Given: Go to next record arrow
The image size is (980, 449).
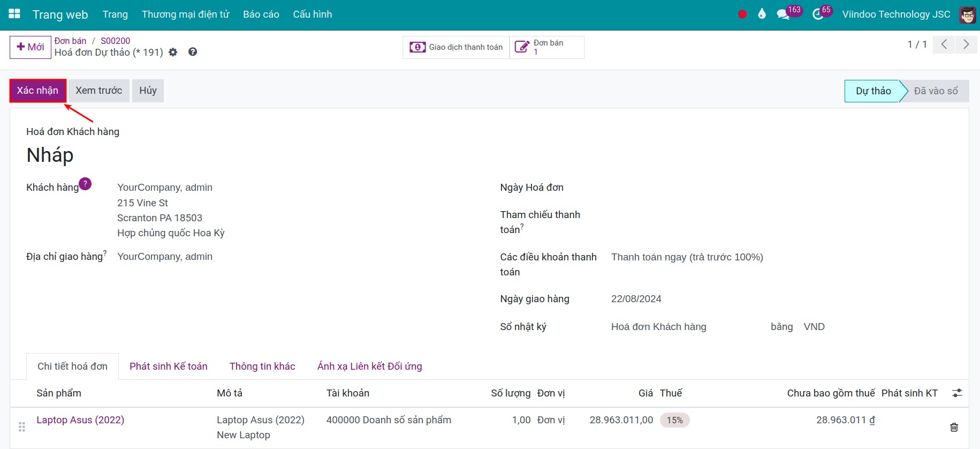Looking at the screenshot, I should (966, 44).
